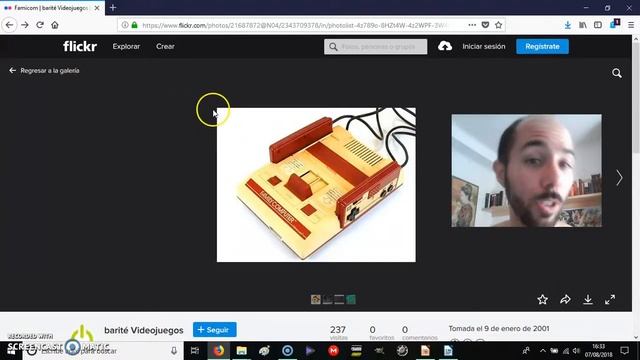Click browser Back arrow
640x360 pixels.
[9, 25]
